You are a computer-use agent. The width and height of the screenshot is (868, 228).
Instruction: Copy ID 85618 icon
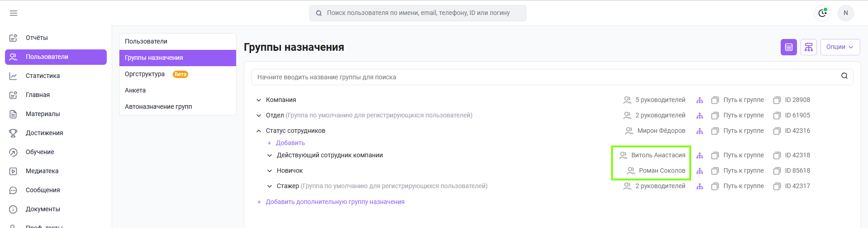click(x=777, y=171)
